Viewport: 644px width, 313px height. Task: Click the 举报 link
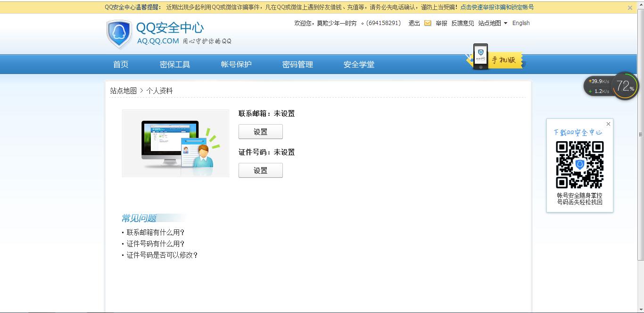click(441, 23)
